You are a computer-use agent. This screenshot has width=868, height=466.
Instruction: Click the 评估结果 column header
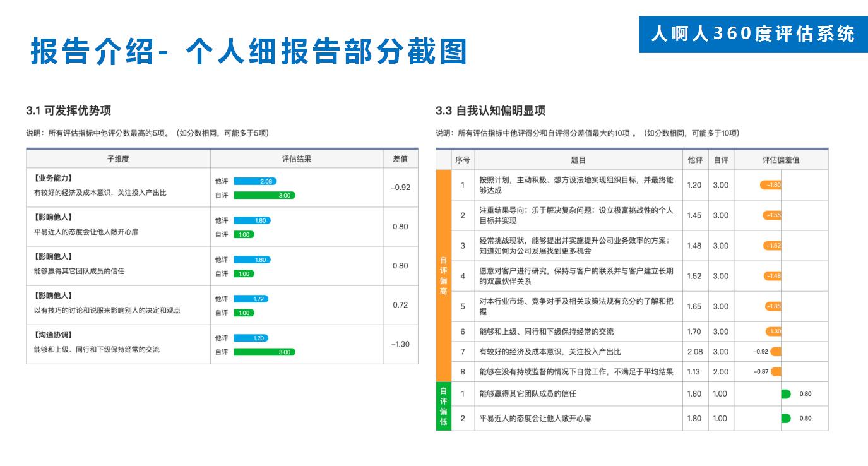coord(297,159)
